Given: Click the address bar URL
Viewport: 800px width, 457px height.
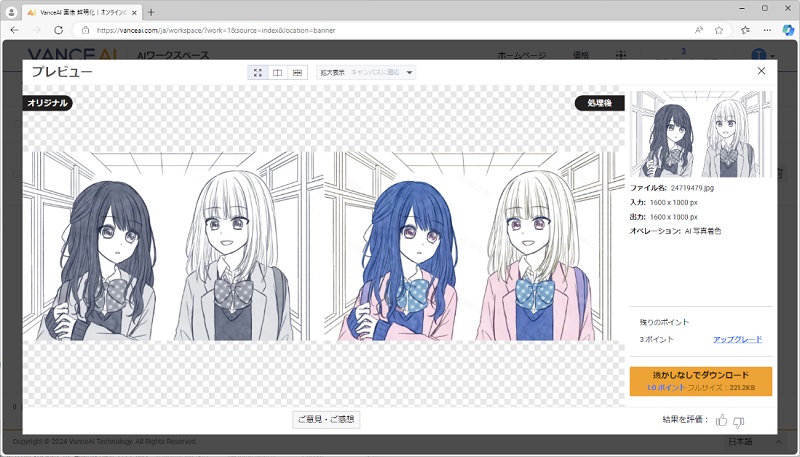Looking at the screenshot, I should click(x=216, y=30).
